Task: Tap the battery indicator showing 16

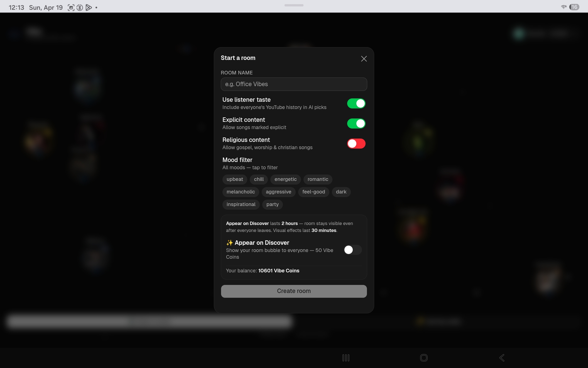Action: (574, 7)
